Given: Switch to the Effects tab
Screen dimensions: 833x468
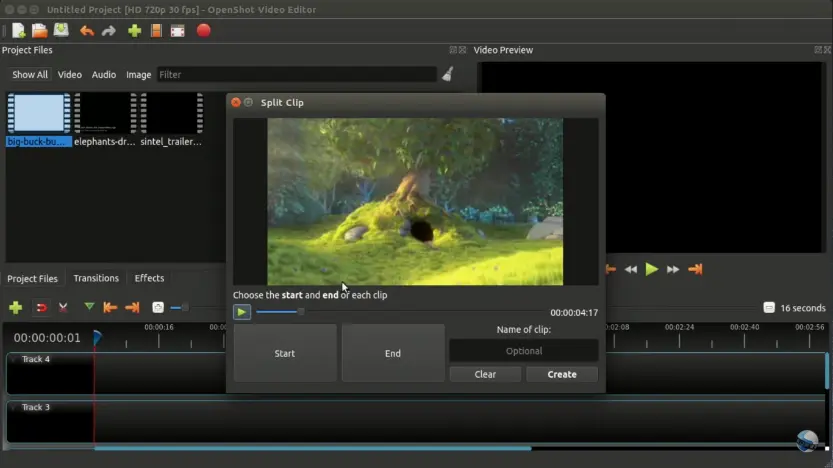Looking at the screenshot, I should (149, 278).
